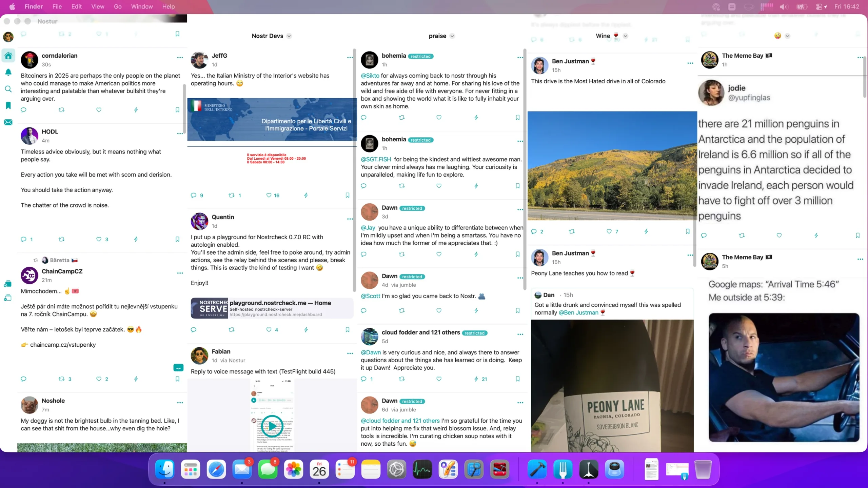Bookmark Ben Justman's Colorado drive post
Image resolution: width=868 pixels, height=488 pixels.
tap(688, 231)
